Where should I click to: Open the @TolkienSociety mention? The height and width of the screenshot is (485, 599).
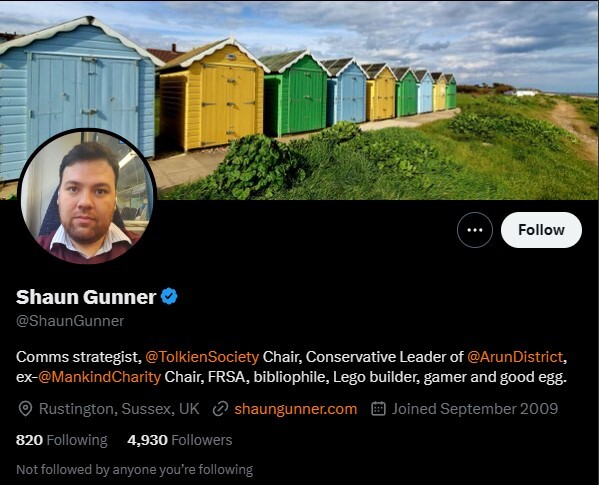pos(202,357)
